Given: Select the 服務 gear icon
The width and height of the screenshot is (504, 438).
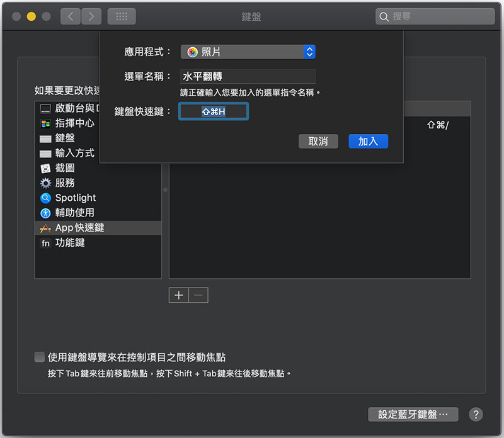Looking at the screenshot, I should (x=45, y=183).
